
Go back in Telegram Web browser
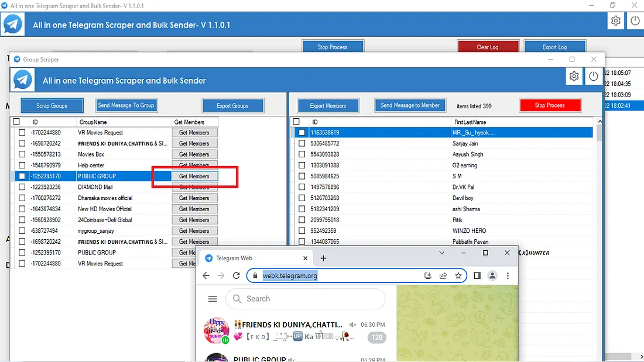point(205,275)
